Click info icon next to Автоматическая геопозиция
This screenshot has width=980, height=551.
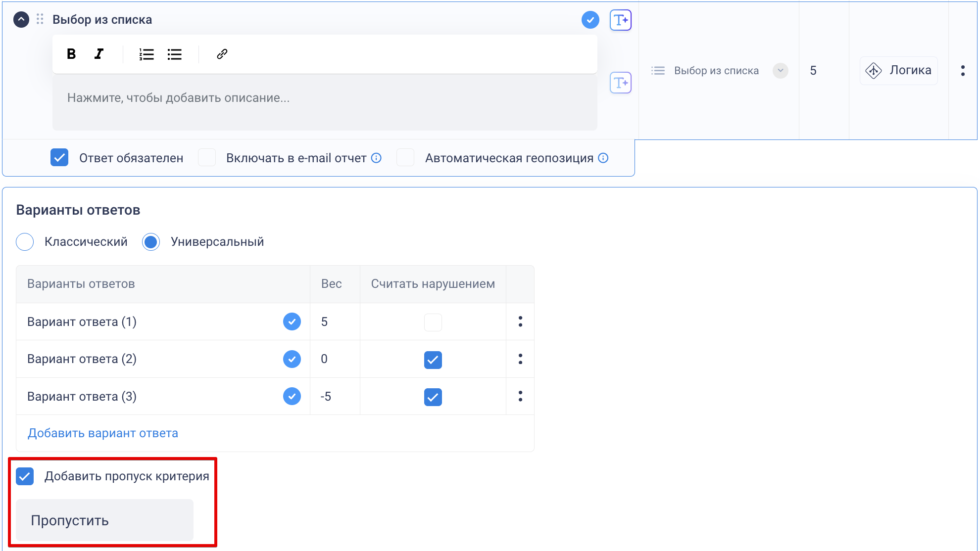point(603,158)
